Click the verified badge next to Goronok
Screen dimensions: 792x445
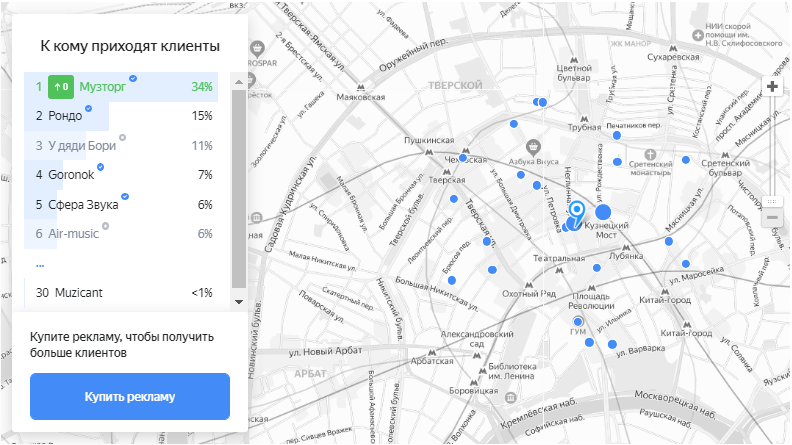[x=101, y=167]
